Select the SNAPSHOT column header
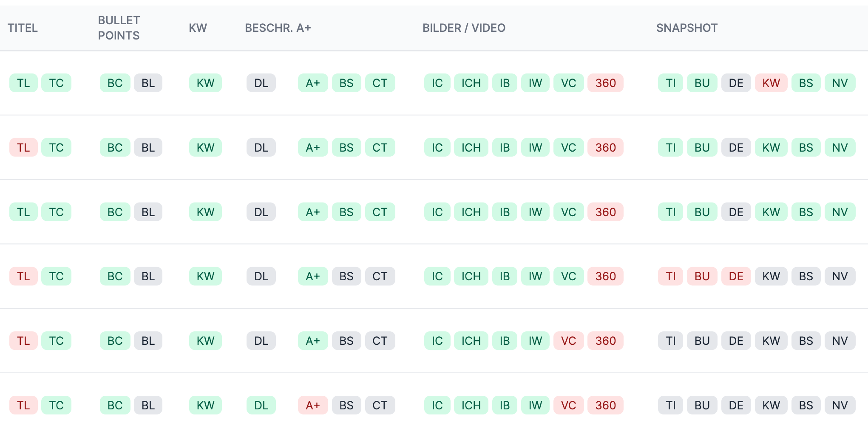This screenshot has height=434, width=868. tap(686, 28)
